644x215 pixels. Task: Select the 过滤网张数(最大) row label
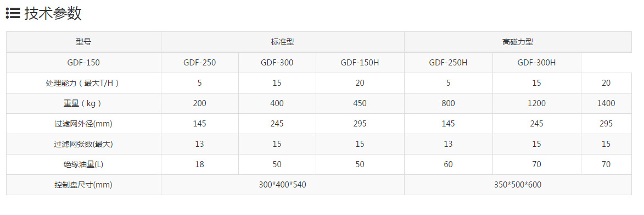pos(83,144)
